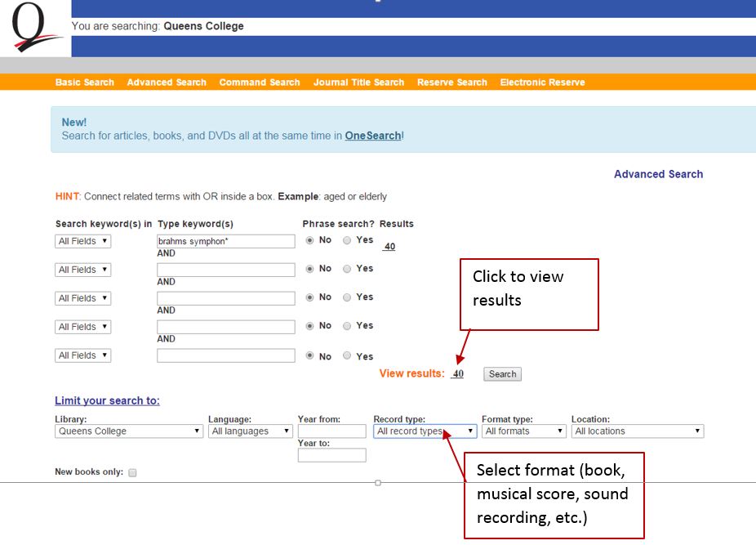Click the Search button

502,374
